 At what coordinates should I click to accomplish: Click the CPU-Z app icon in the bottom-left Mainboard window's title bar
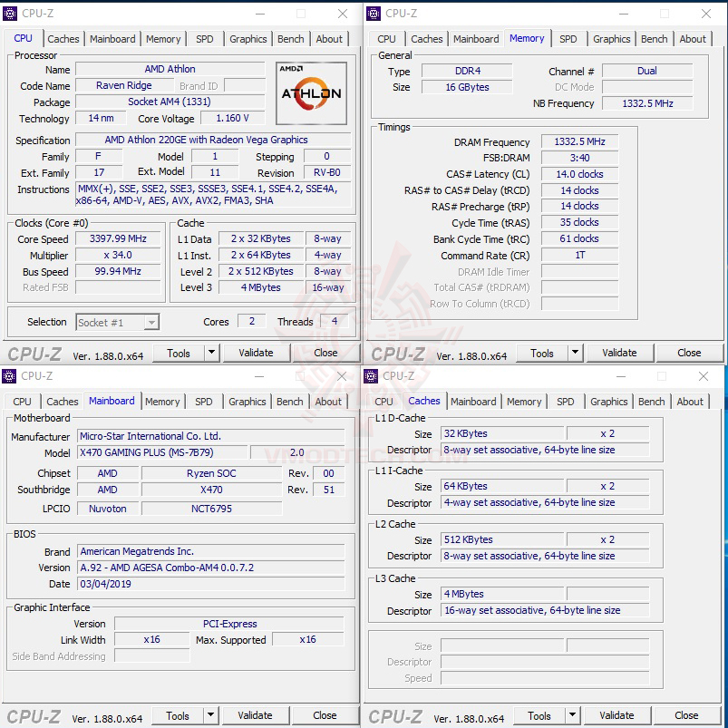[x=9, y=375]
